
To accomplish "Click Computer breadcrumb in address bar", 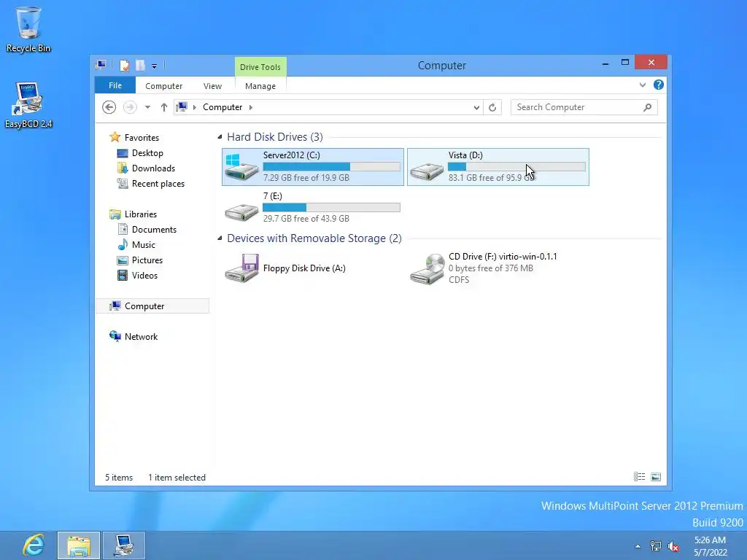I will (222, 107).
